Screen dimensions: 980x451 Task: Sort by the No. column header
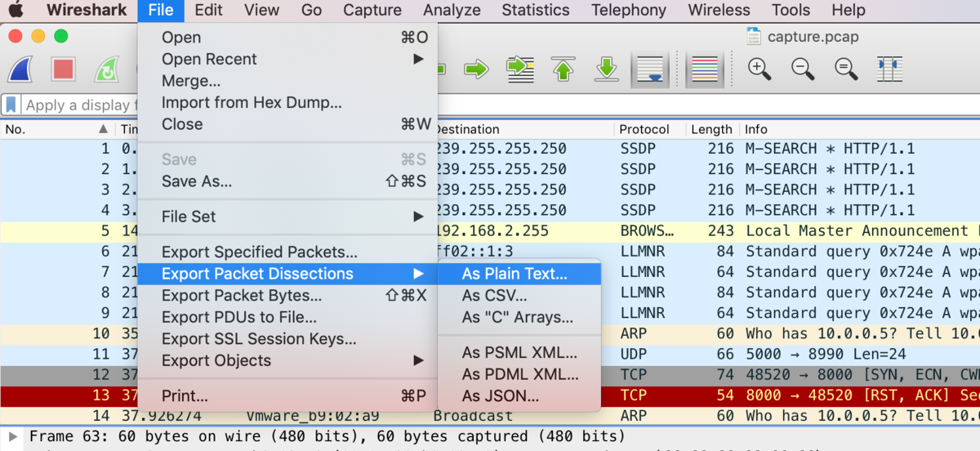(x=57, y=129)
